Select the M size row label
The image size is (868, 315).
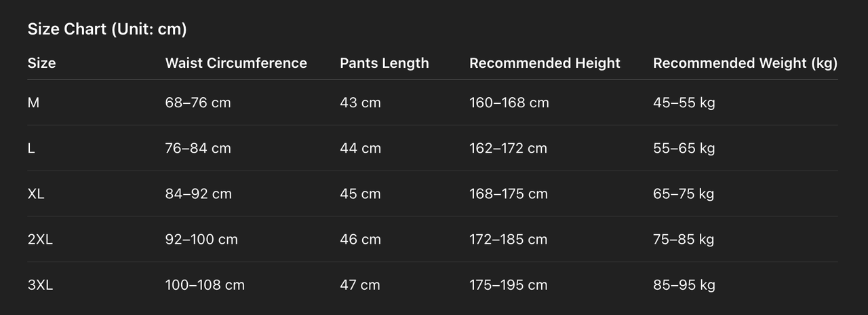(34, 103)
